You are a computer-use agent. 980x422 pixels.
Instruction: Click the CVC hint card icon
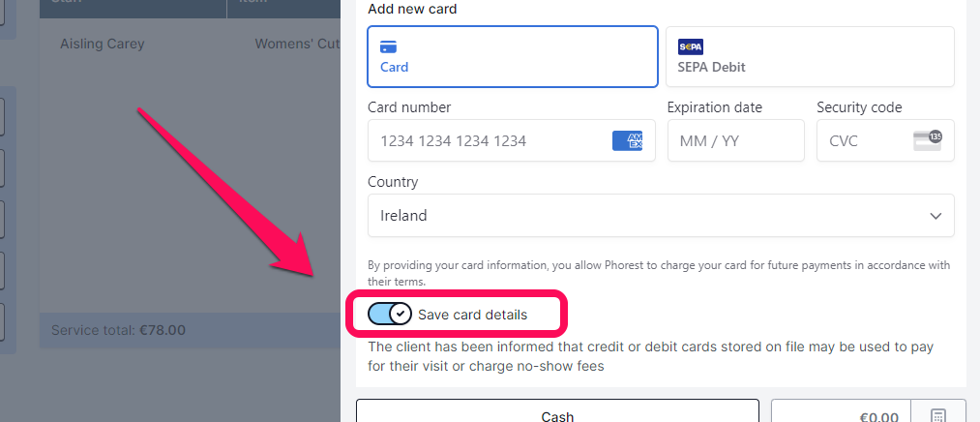[928, 140]
